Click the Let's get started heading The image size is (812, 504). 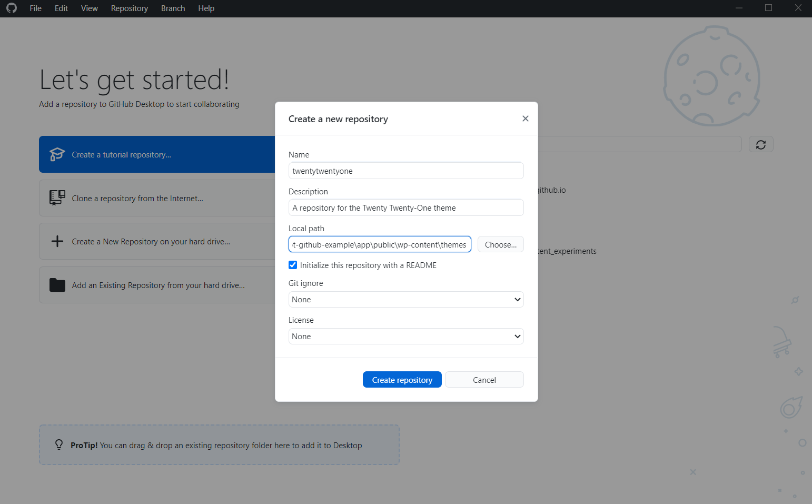[x=134, y=80]
